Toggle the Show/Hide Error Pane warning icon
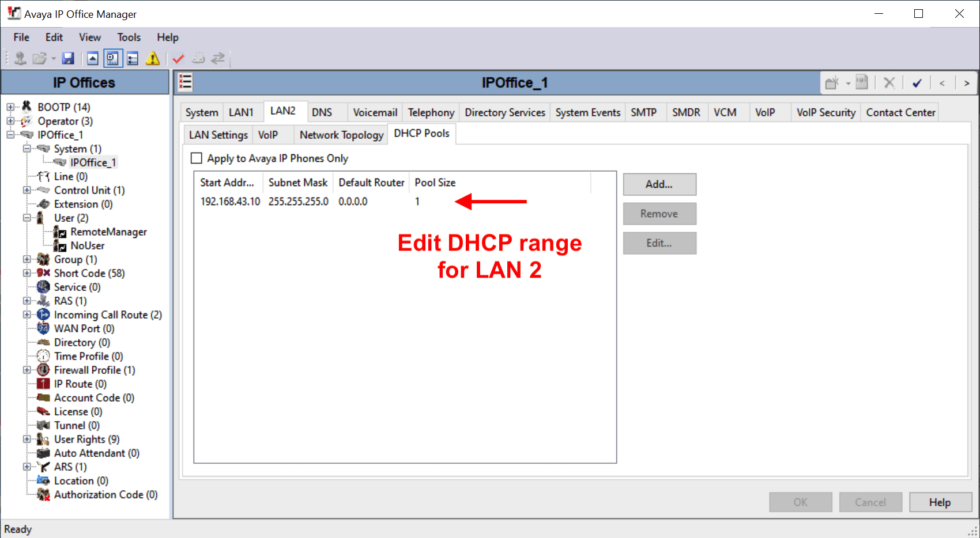Viewport: 980px width, 538px height. (153, 58)
